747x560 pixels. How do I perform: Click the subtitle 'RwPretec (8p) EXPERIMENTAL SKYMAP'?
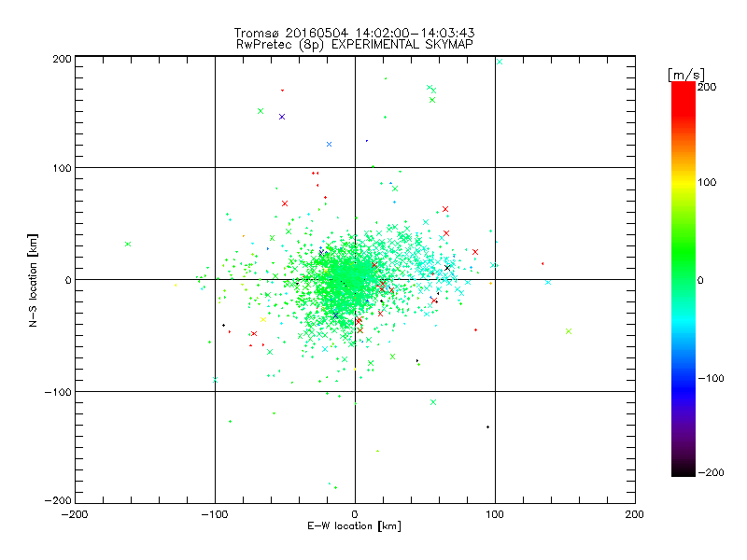point(354,45)
